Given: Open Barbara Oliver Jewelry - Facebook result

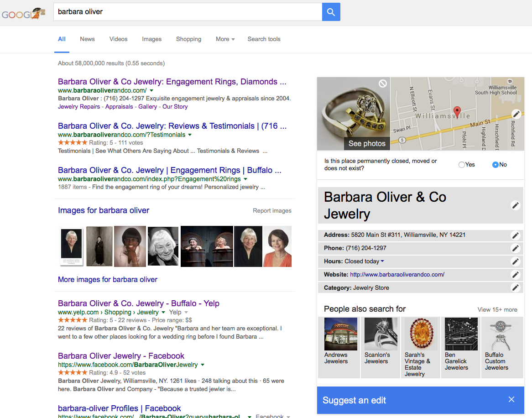Looking at the screenshot, I should tap(121, 356).
